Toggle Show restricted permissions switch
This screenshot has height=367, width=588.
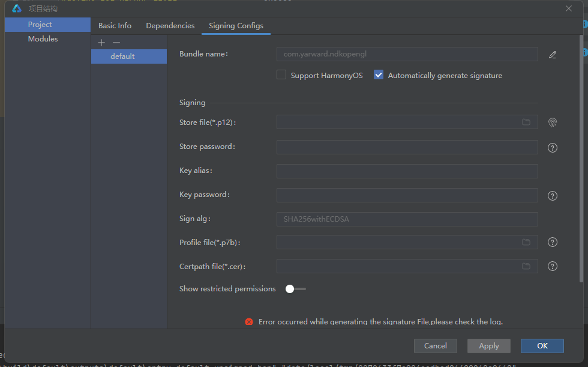pyautogui.click(x=295, y=289)
